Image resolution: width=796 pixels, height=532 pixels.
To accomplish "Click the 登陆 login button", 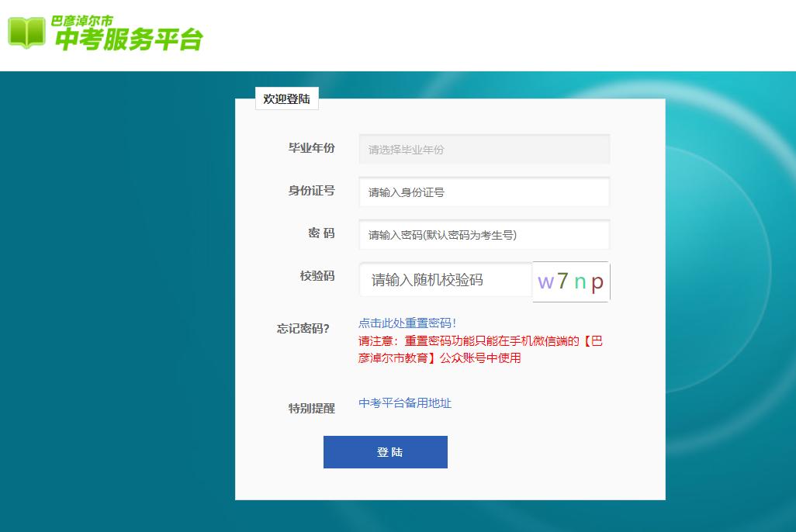I will point(385,452).
